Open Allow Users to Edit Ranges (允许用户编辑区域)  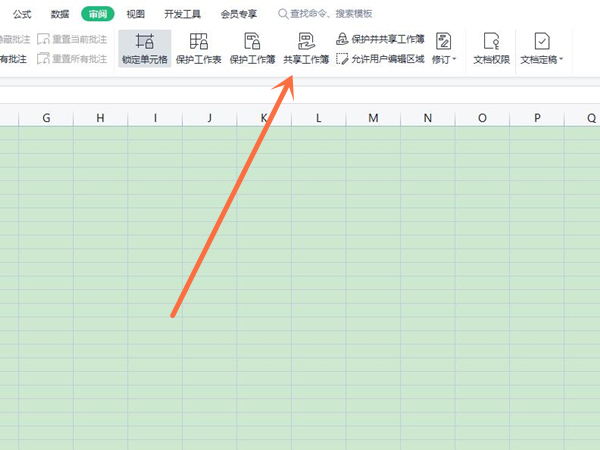pyautogui.click(x=380, y=59)
